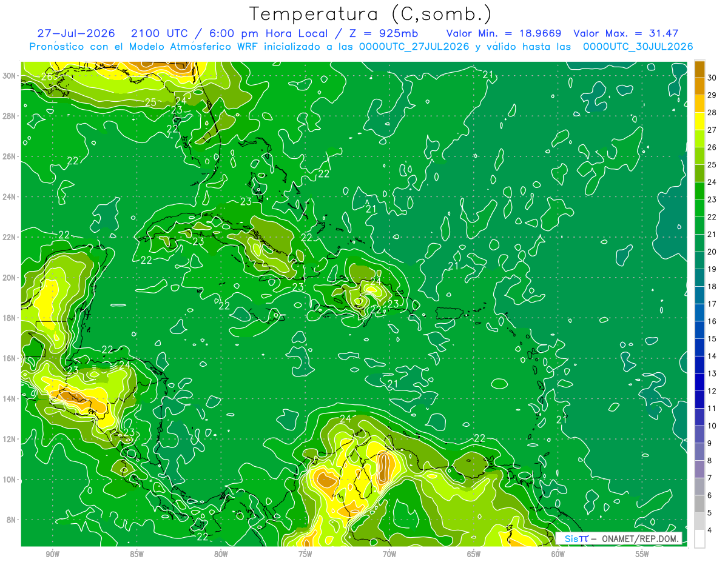Click the 8N latitude axis label
728x562 pixels.
coord(12,520)
